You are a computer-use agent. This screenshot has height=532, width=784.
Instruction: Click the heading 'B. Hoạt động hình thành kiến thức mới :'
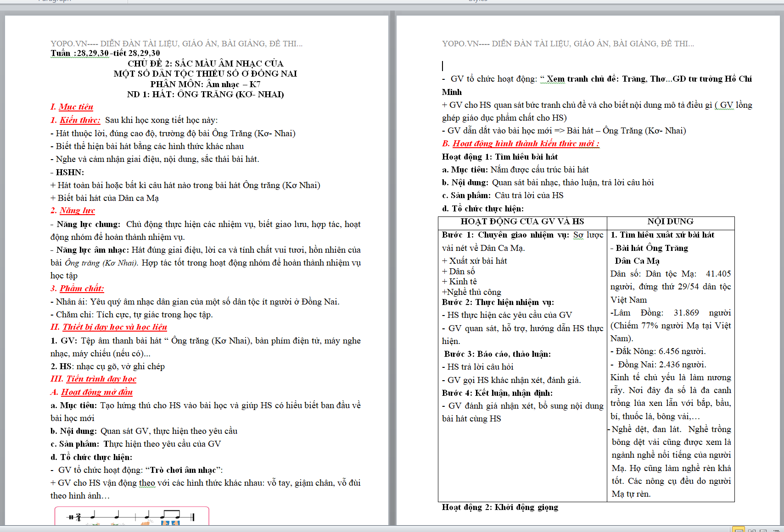pyautogui.click(x=521, y=144)
